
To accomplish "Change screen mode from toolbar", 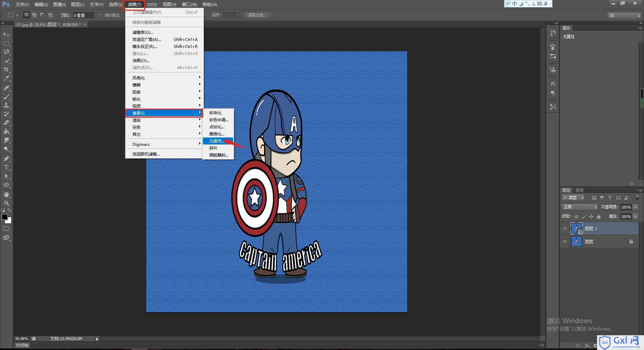I will coord(6,238).
